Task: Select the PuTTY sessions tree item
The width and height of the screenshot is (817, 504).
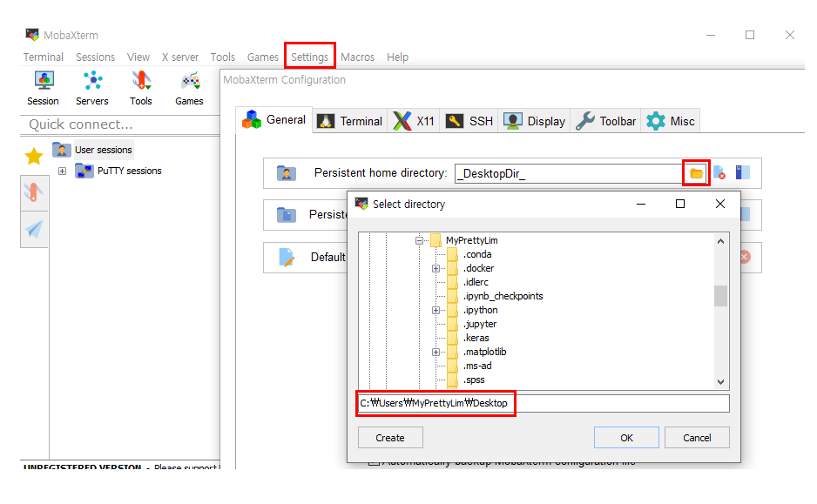Action: pyautogui.click(x=129, y=171)
